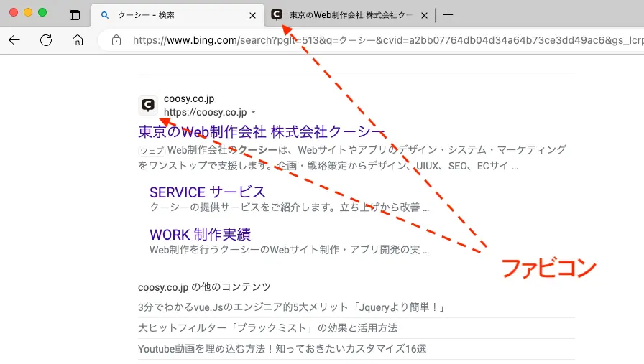This screenshot has height=364, width=644.
Task: Open the 3分でわかるvue.Js article link
Action: tap(293, 307)
